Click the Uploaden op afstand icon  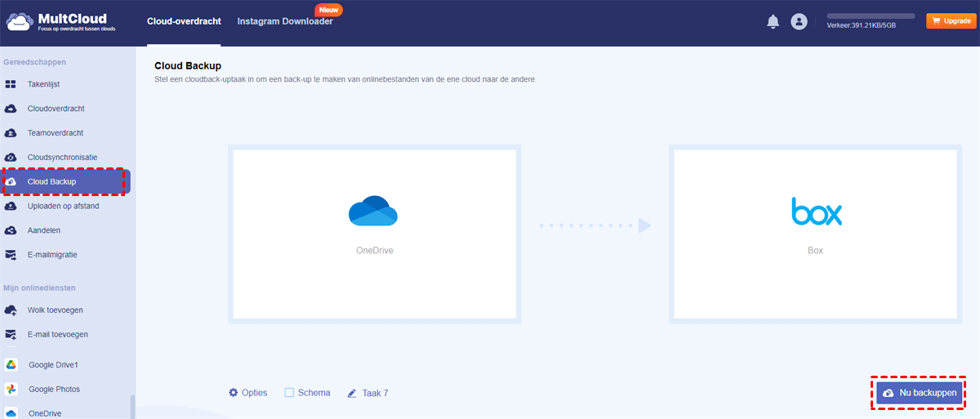(x=11, y=206)
